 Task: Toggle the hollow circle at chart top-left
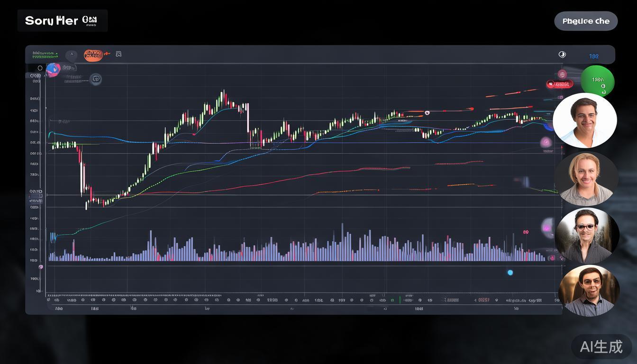(40, 68)
